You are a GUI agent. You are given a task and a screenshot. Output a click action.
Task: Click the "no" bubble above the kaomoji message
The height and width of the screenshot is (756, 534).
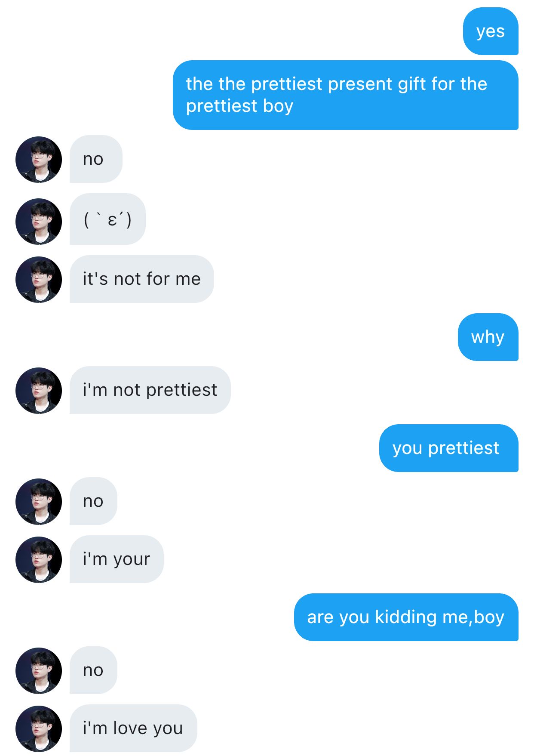(x=96, y=159)
